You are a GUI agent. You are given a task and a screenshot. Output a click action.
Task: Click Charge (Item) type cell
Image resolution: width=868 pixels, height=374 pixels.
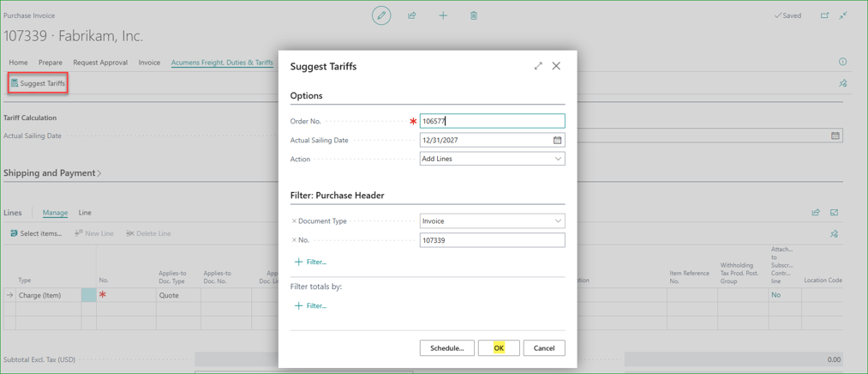47,295
